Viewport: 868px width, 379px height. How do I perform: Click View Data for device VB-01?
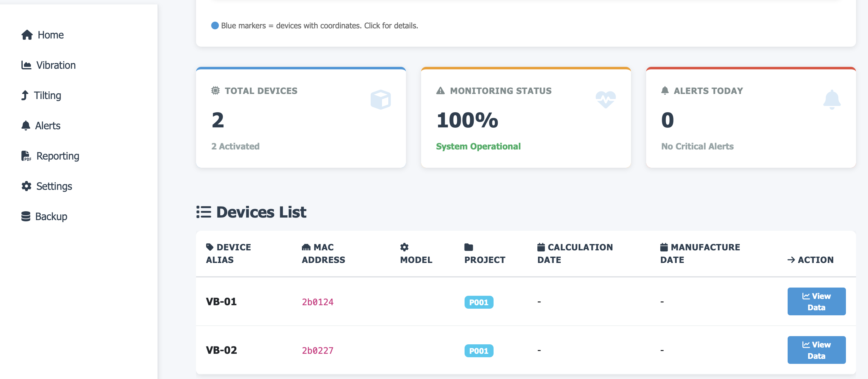(x=816, y=301)
